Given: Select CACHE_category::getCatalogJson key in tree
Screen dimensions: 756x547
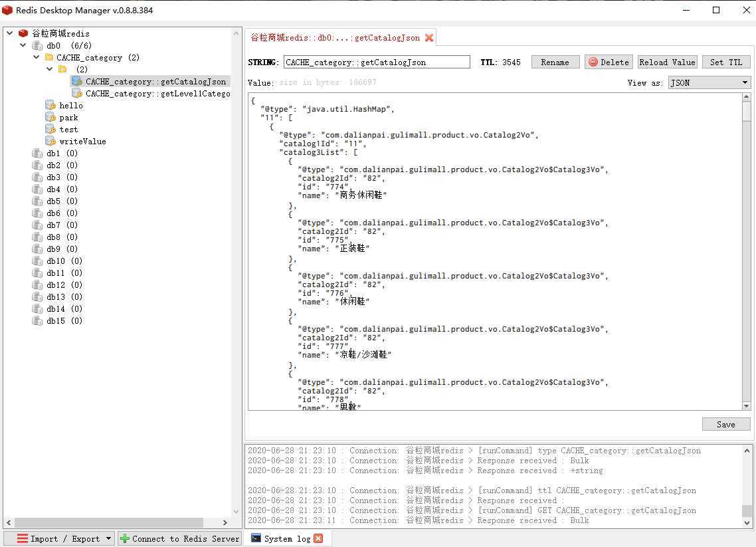Looking at the screenshot, I should (x=155, y=82).
